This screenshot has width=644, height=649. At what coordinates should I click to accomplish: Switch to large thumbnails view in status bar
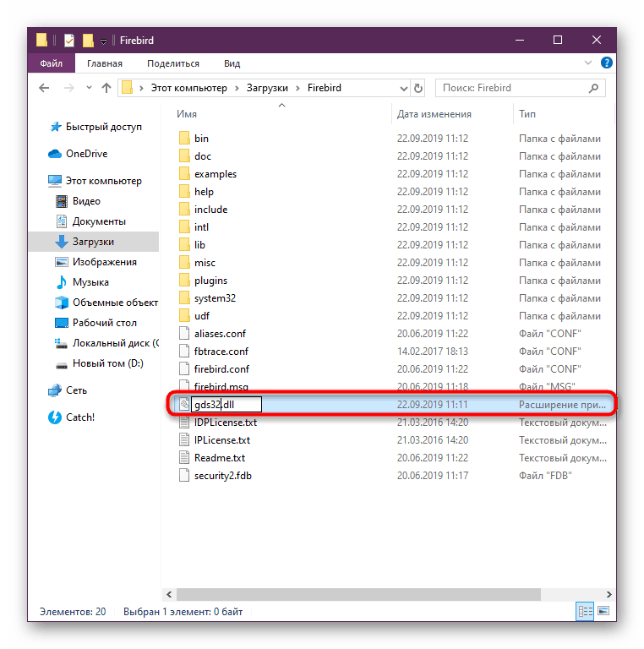(x=603, y=611)
